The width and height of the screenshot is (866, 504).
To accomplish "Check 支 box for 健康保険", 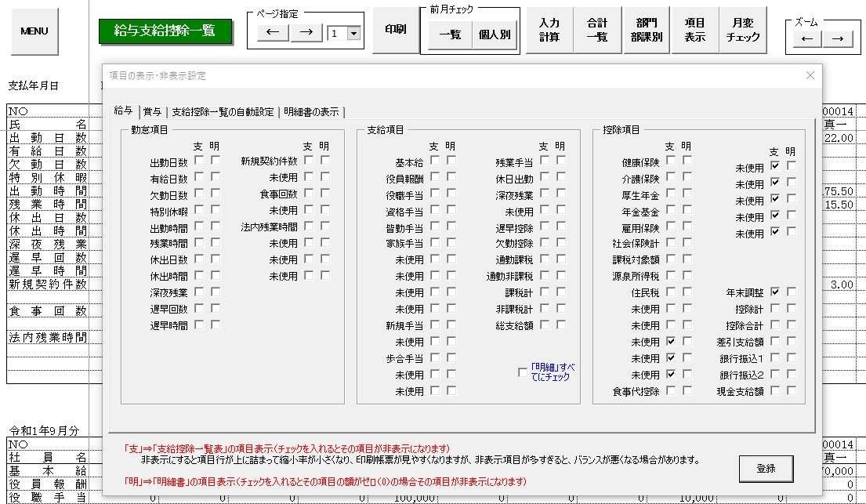I will [x=671, y=160].
